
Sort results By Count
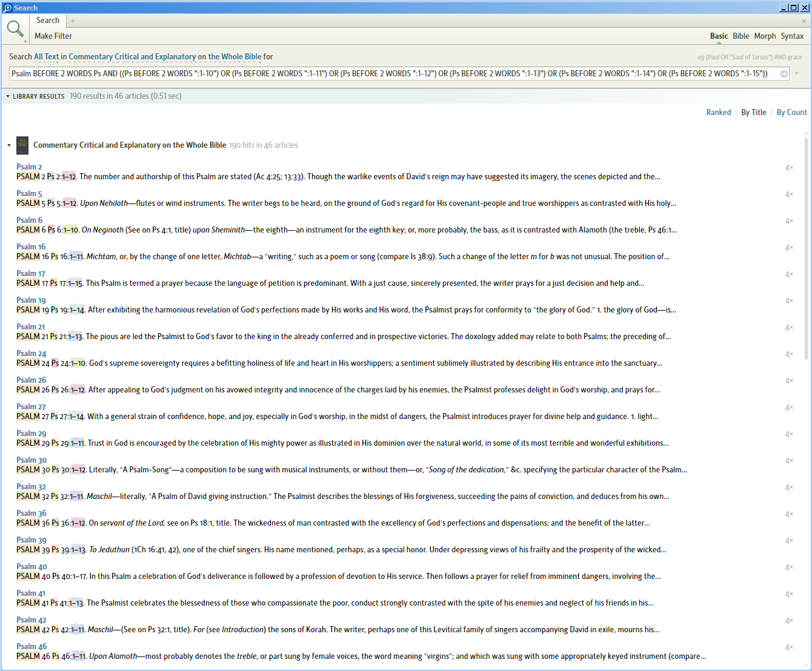coord(792,112)
